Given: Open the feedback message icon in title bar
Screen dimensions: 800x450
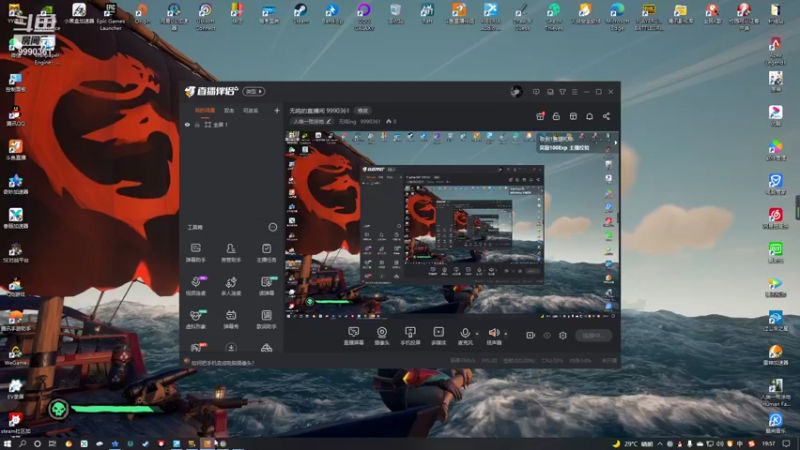Looking at the screenshot, I should pyautogui.click(x=536, y=92).
